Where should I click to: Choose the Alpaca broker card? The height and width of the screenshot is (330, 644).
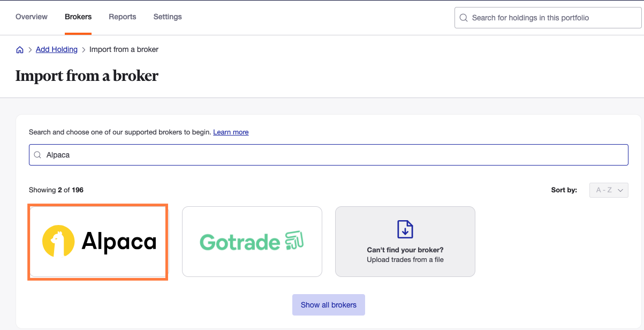98,242
